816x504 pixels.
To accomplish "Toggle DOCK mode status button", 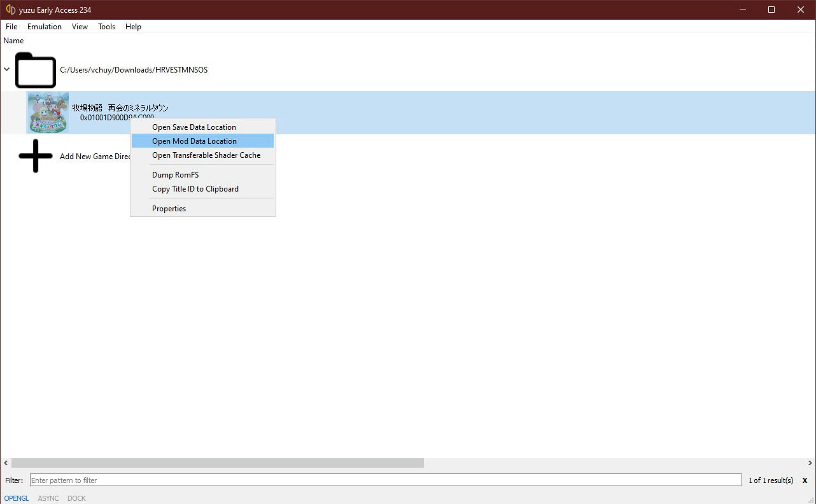I will point(76,498).
